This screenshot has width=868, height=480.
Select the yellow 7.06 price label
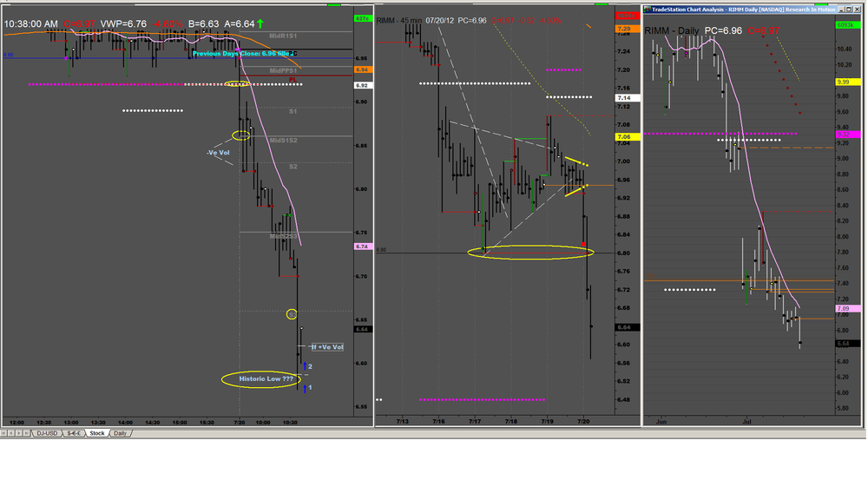[628, 137]
